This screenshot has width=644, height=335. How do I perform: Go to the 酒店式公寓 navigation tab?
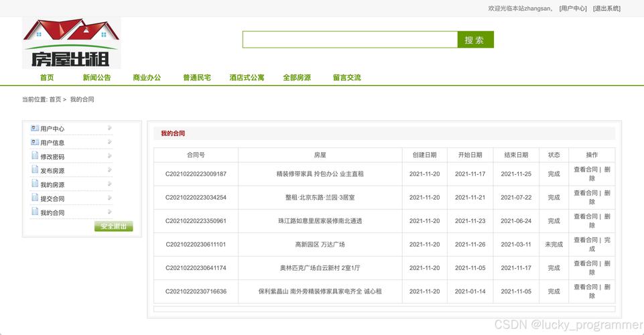pyautogui.click(x=247, y=78)
